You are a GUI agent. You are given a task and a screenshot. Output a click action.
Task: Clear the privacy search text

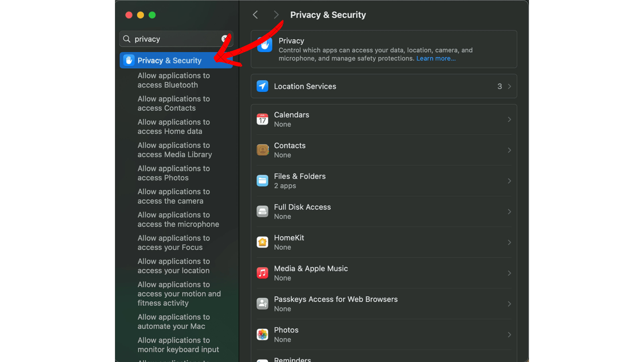(x=225, y=39)
